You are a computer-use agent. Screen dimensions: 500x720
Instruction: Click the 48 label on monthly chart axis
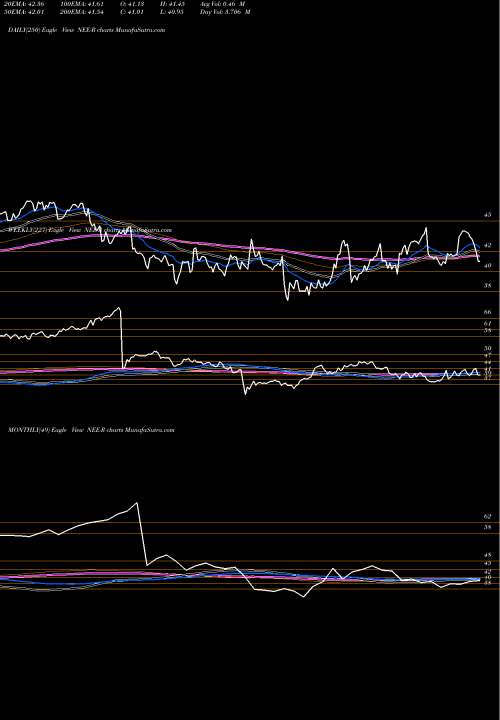[x=488, y=555]
